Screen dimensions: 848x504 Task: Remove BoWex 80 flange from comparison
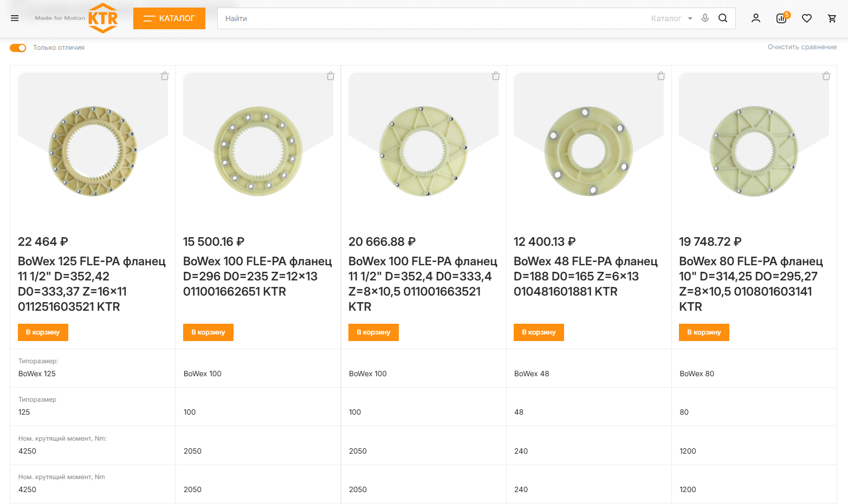coord(826,76)
